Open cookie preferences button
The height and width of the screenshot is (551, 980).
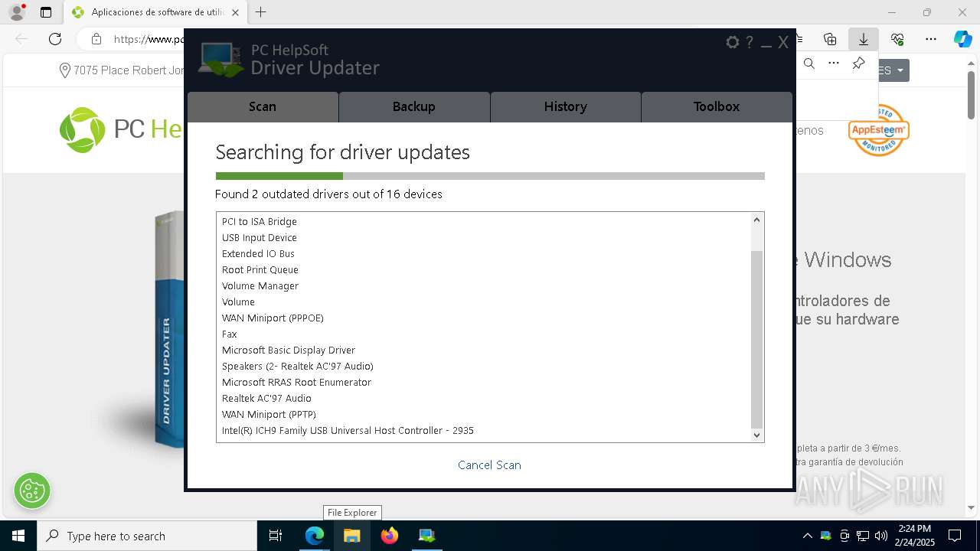(x=32, y=491)
